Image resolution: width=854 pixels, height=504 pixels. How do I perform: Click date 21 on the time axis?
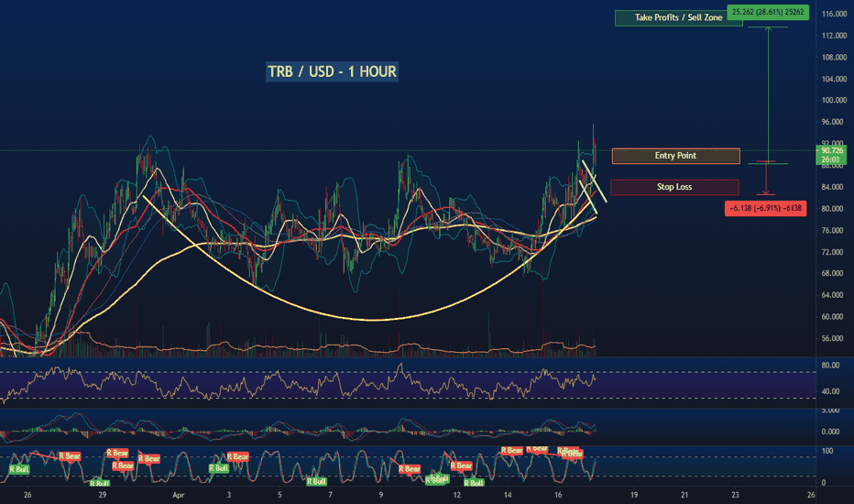point(684,495)
